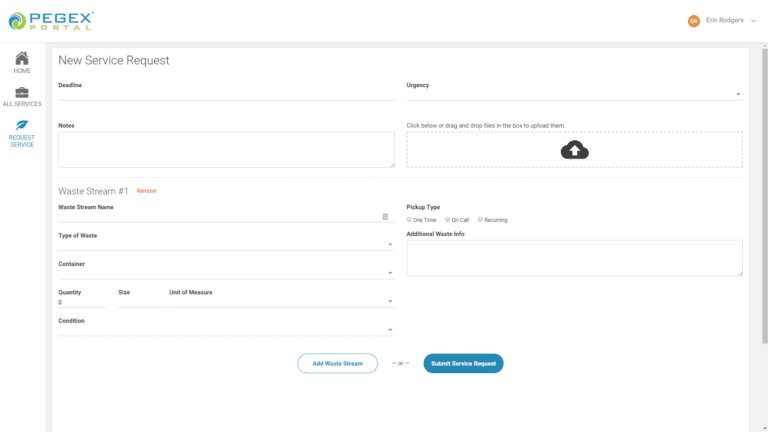Open the Urgency dropdown

(574, 94)
